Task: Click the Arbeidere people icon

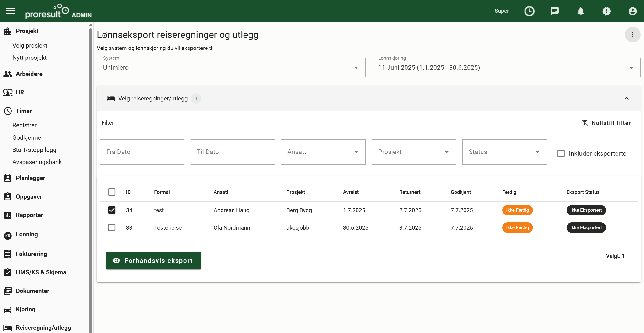Action: pyautogui.click(x=8, y=74)
